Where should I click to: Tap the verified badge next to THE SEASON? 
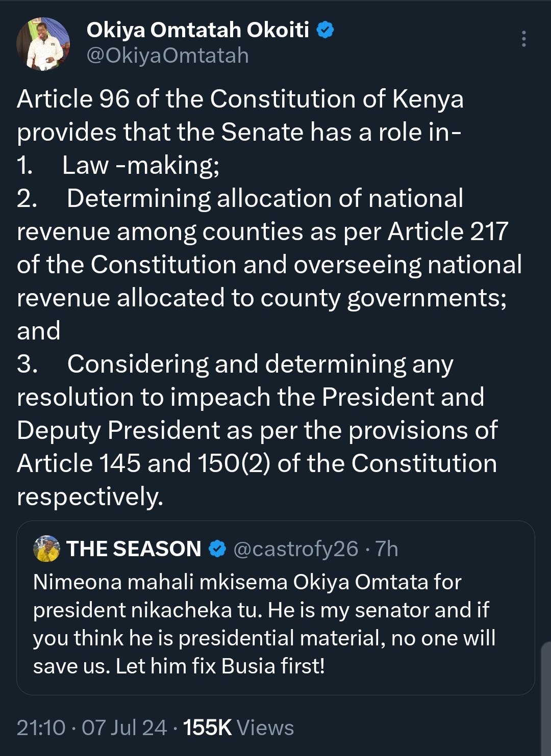pyautogui.click(x=217, y=549)
